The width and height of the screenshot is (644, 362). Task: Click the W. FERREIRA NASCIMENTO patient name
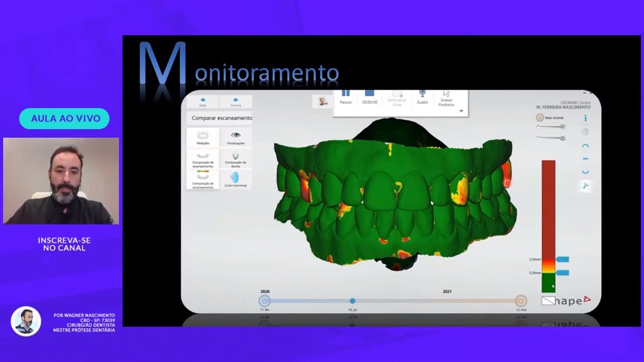(x=563, y=107)
